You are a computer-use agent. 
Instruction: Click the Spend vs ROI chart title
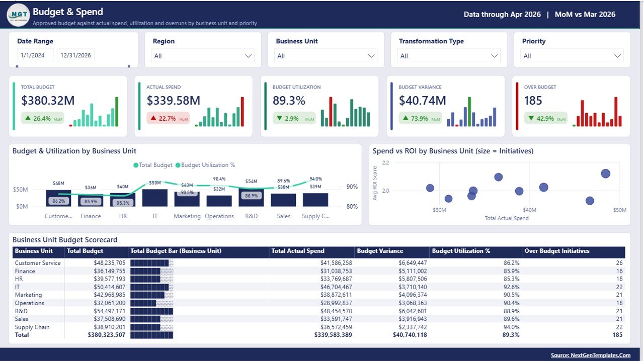click(x=453, y=151)
